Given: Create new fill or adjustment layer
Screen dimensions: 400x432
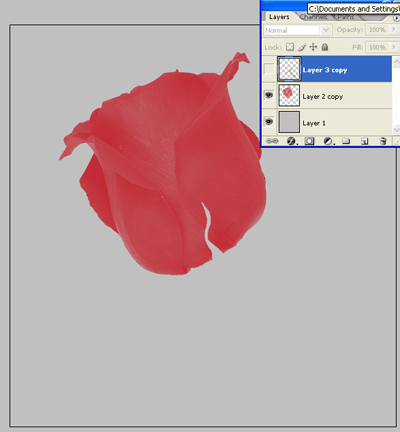Looking at the screenshot, I should click(329, 141).
